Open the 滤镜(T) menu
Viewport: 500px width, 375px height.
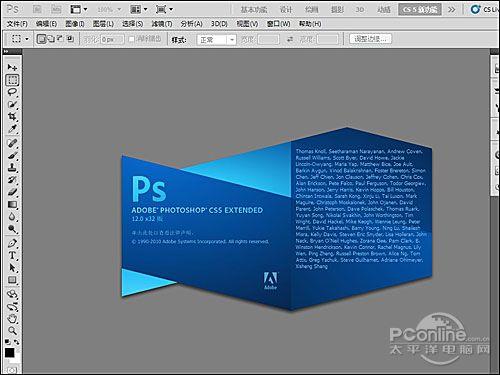point(162,24)
